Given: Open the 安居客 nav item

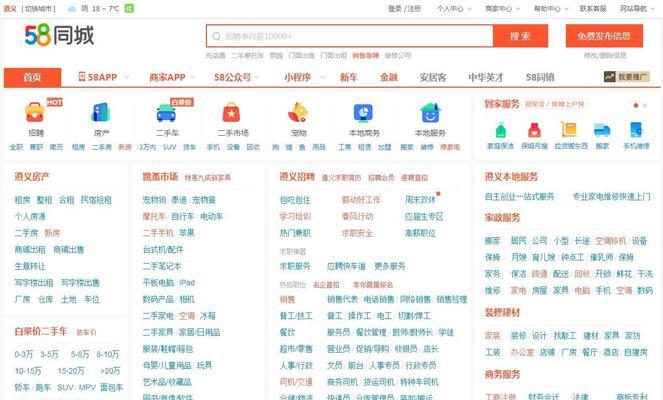Looking at the screenshot, I should click(433, 77).
